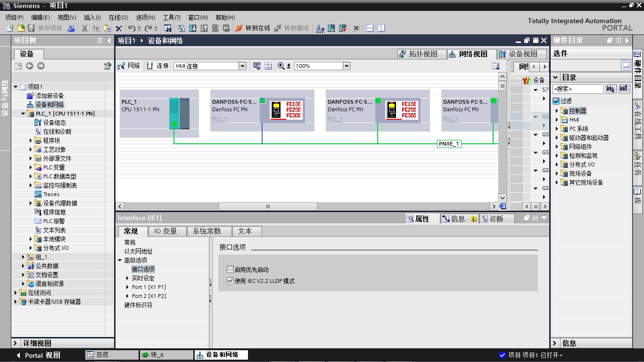Click the Download to device icon
Viewport: 644px width, 362px height.
pyautogui.click(x=192, y=28)
